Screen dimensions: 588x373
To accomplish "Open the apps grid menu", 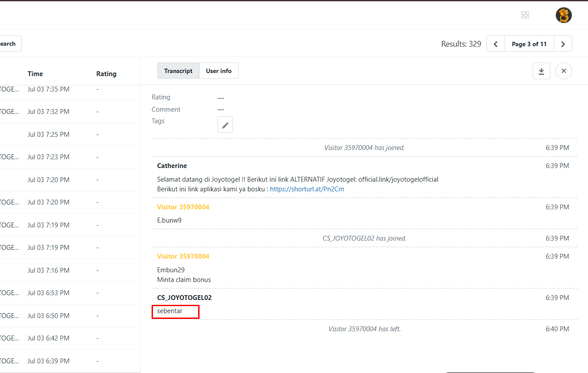I will coord(525,15).
